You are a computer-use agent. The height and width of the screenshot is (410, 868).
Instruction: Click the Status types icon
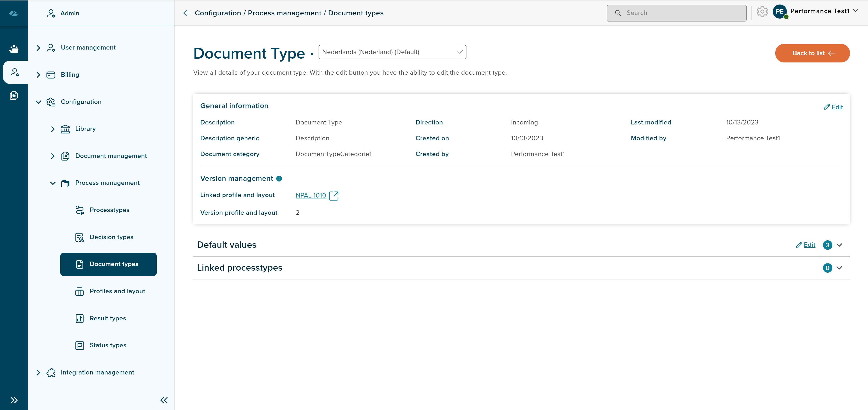point(80,345)
